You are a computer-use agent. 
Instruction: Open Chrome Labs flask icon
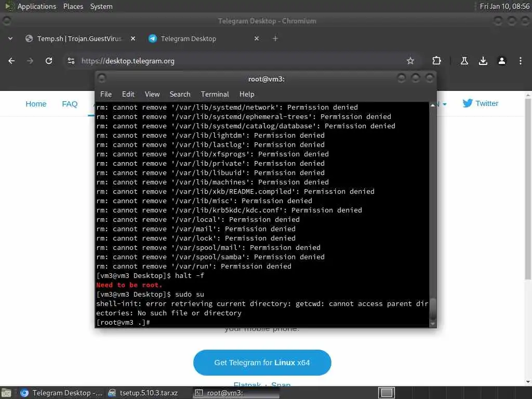pyautogui.click(x=464, y=61)
